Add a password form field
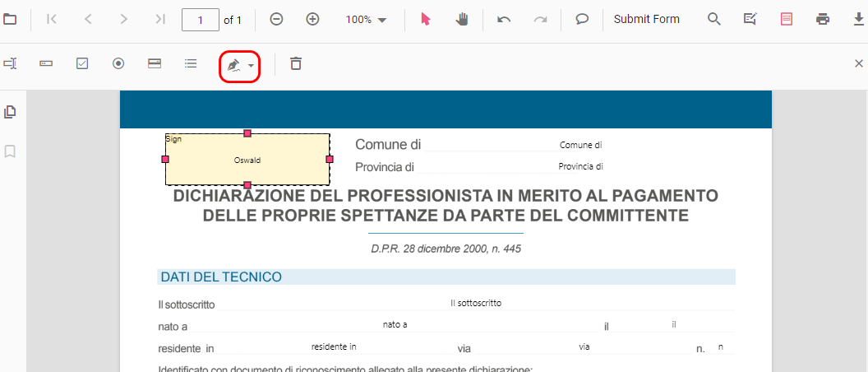The width and height of the screenshot is (868, 372). tap(46, 63)
